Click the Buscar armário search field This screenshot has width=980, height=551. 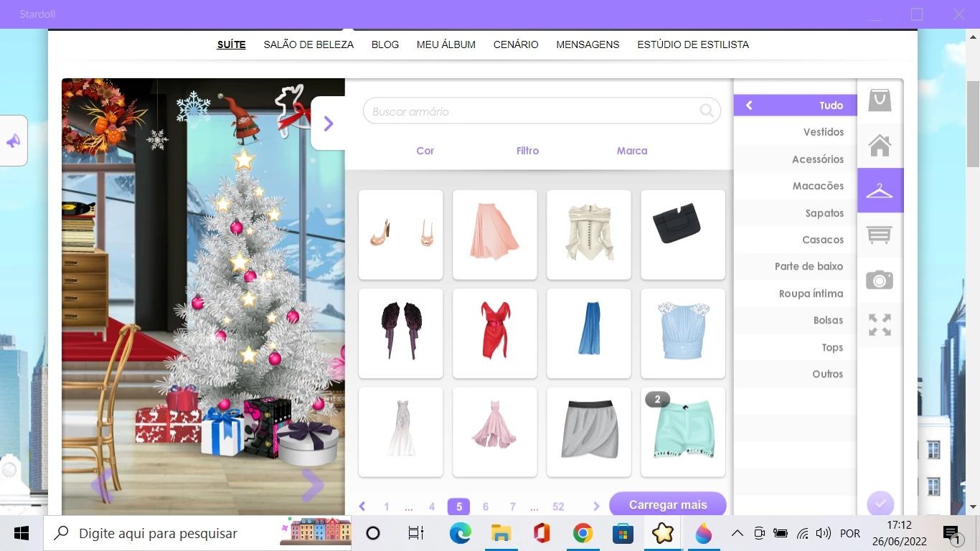tap(542, 111)
